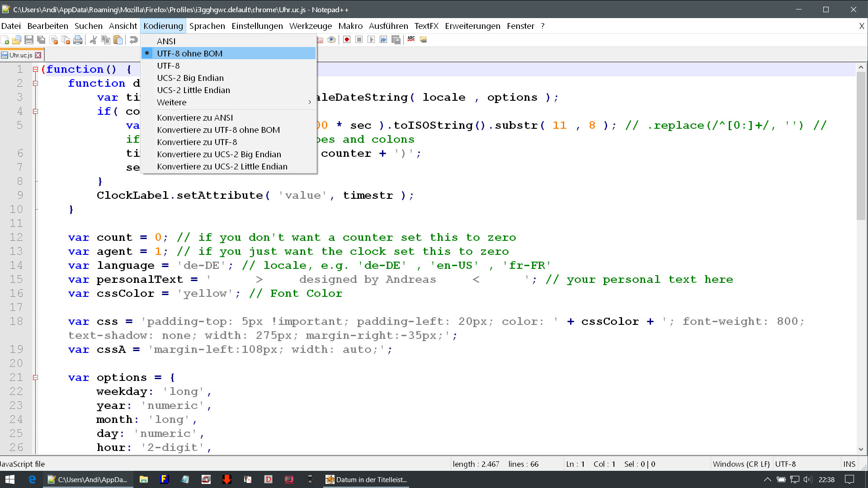Click the Run macro multiple times icon
Image resolution: width=868 pixels, height=488 pixels.
(383, 40)
